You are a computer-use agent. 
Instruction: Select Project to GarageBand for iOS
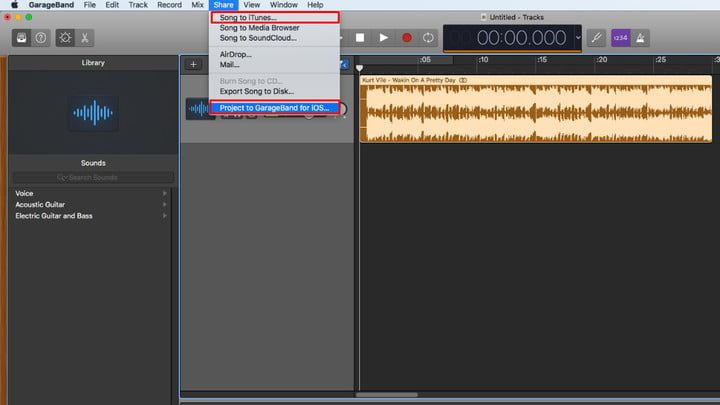(274, 107)
